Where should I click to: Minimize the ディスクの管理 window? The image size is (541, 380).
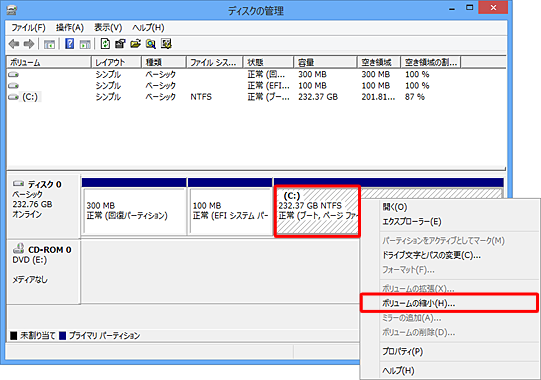pos(452,8)
